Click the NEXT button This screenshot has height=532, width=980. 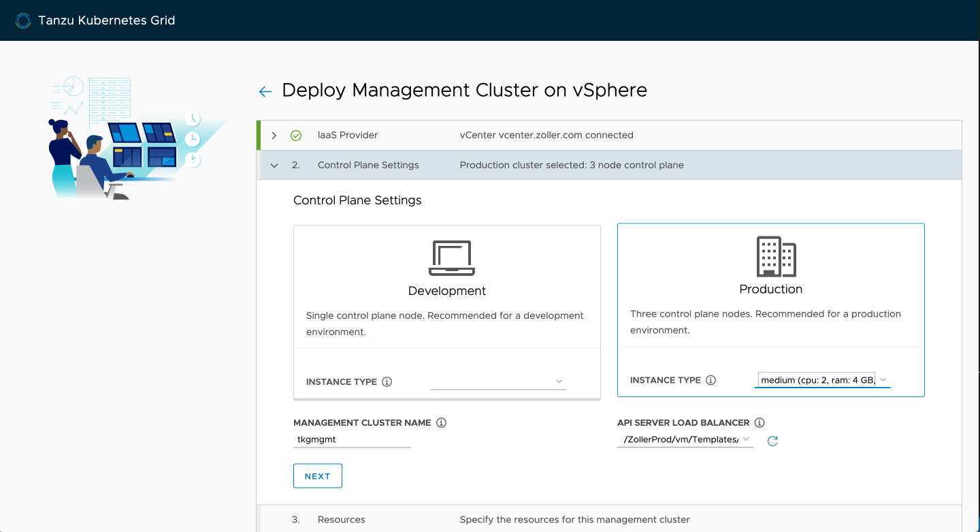pyautogui.click(x=318, y=476)
